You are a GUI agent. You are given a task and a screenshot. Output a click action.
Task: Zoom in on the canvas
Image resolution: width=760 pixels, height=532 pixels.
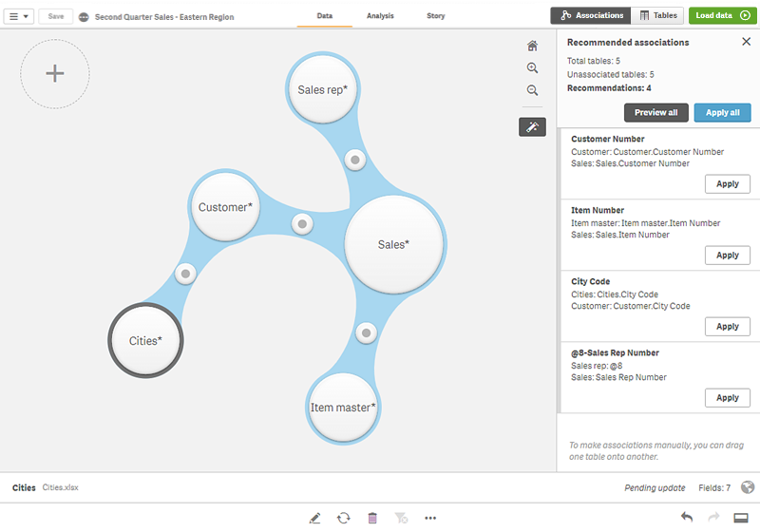coord(532,67)
